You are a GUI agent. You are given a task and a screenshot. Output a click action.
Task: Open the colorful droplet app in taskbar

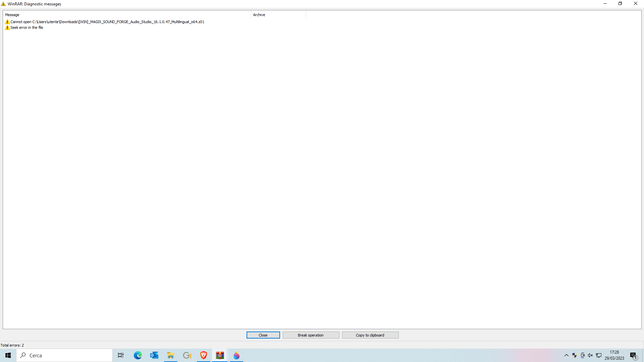(236, 355)
